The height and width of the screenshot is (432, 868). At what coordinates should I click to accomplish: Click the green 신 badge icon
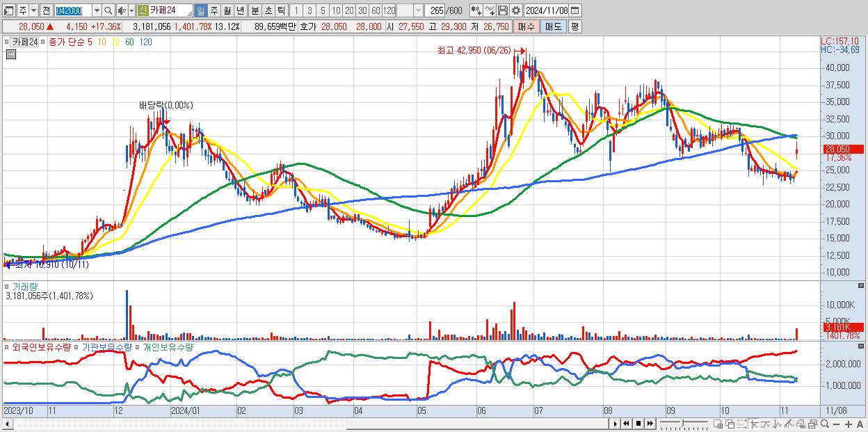click(x=143, y=10)
